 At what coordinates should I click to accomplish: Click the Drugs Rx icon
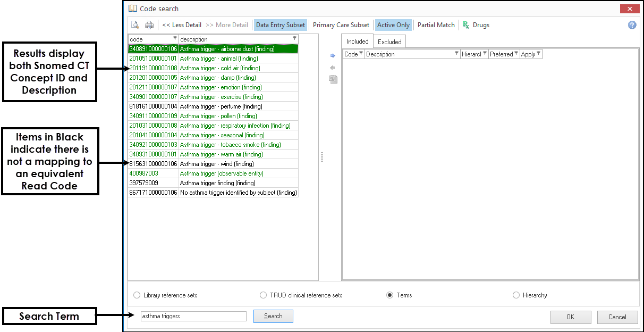pos(466,25)
